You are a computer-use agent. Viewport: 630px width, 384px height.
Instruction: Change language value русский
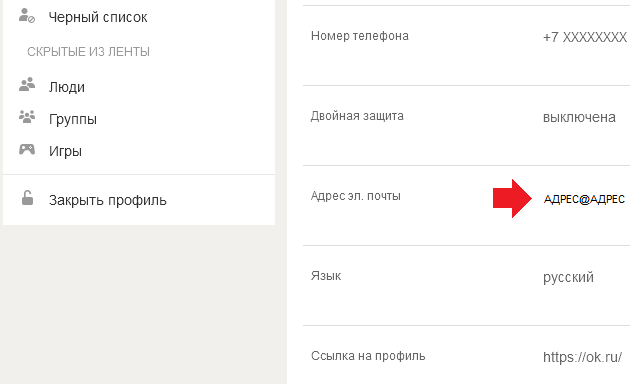pos(568,278)
